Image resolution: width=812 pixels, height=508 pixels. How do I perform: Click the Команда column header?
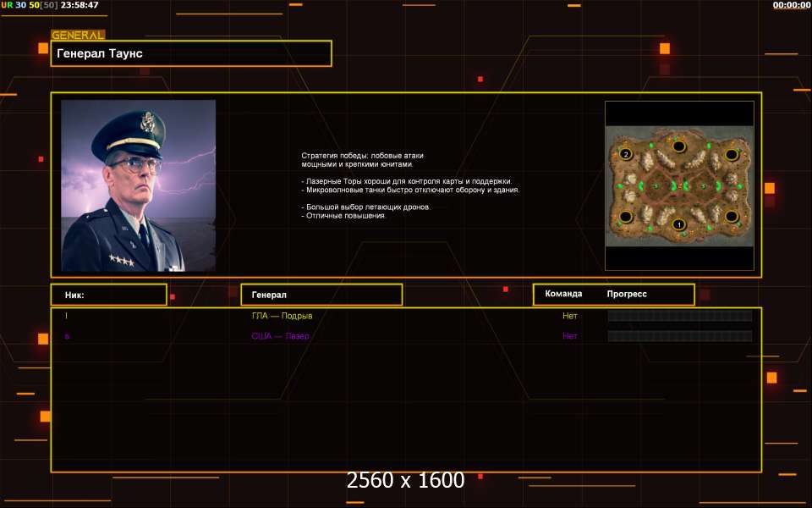(x=563, y=294)
